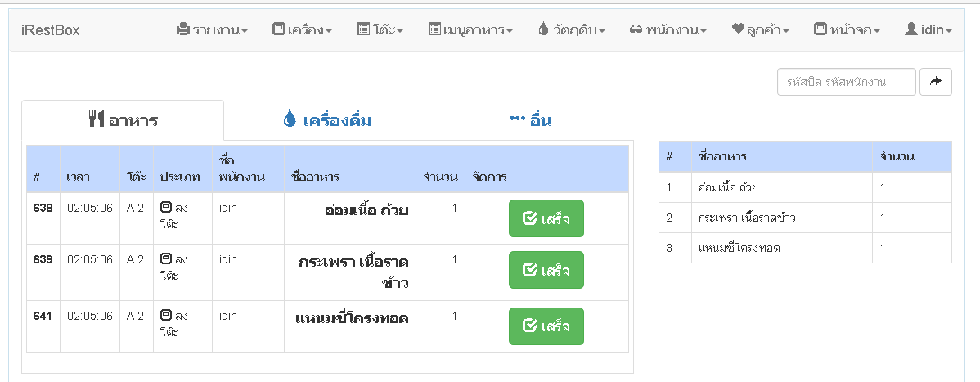Mark order 638 อ่อมเนื้อ ถ้วย as เสร็จ
This screenshot has height=382, width=980.
pos(546,219)
